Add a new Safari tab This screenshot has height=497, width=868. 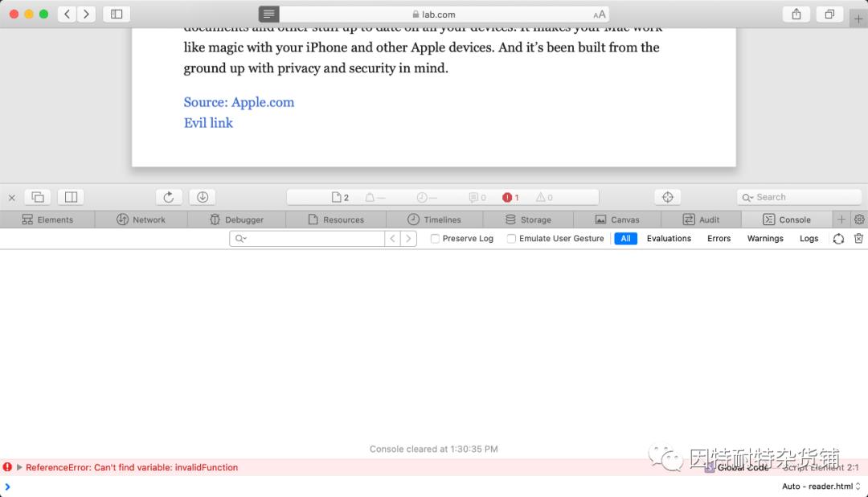point(858,18)
